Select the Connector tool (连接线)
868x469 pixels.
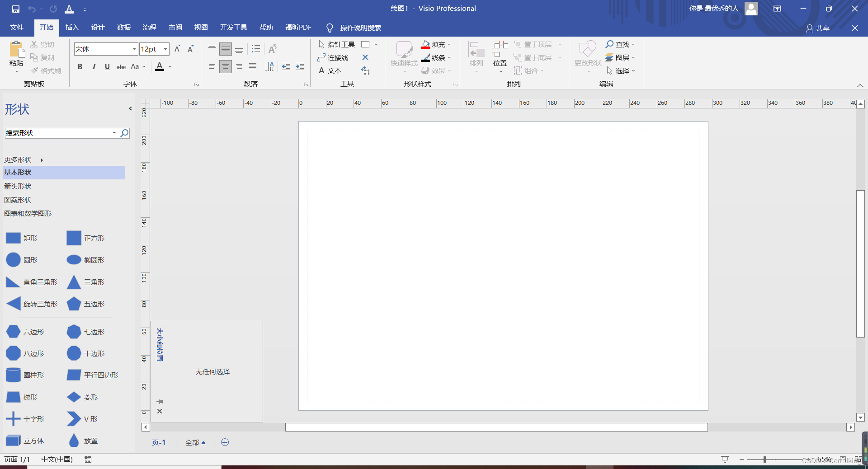[x=333, y=57]
